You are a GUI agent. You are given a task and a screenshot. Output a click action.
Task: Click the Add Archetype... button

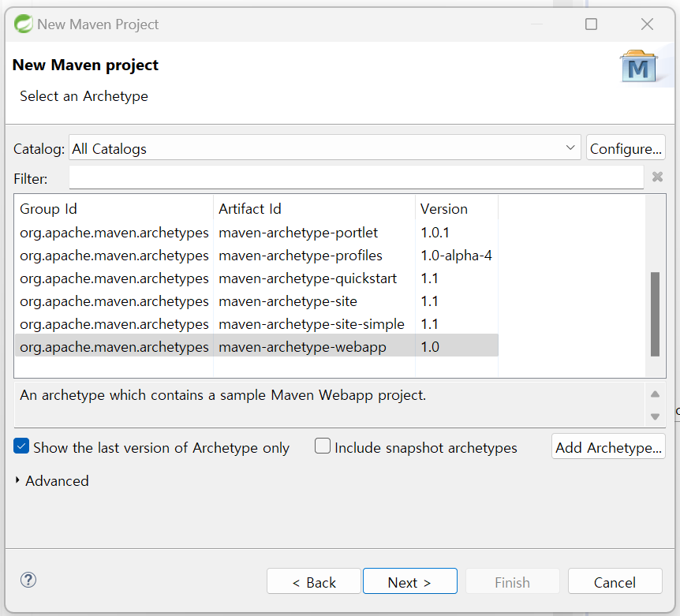608,446
